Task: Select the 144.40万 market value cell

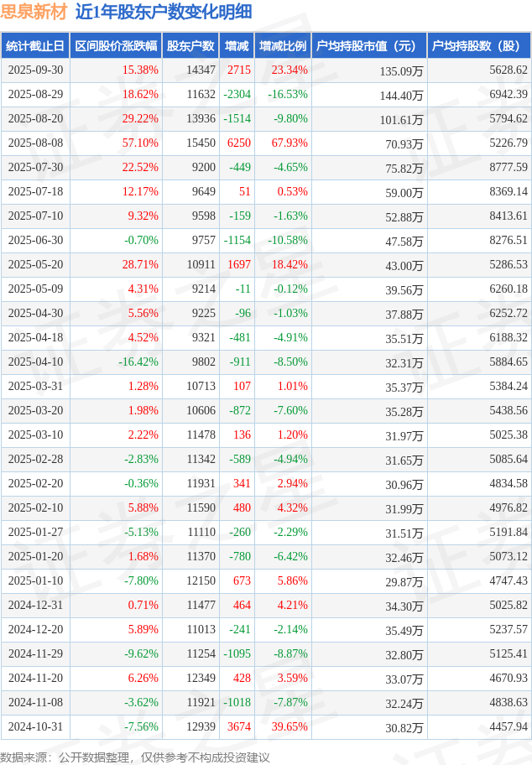Action: click(x=401, y=96)
